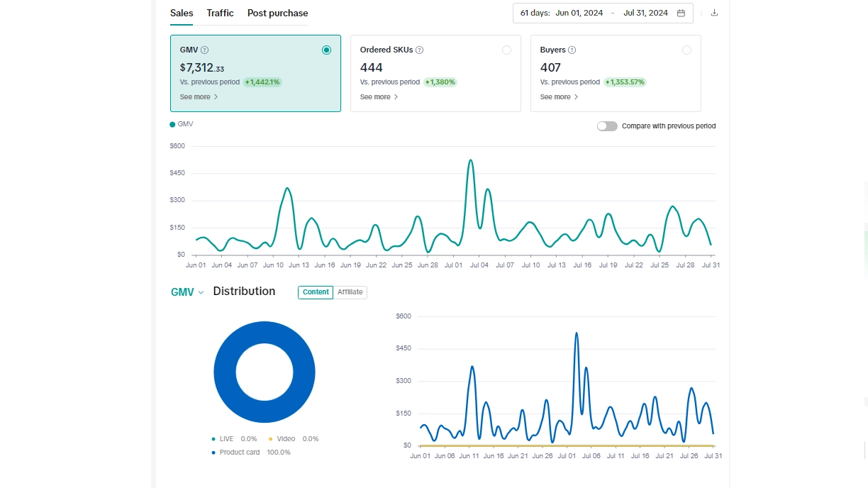Select the Buyers radio button

point(686,50)
